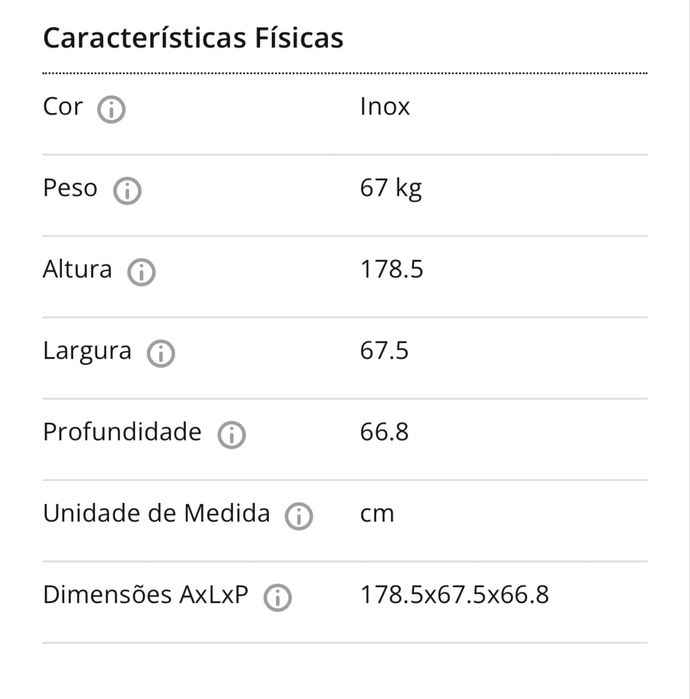690x699 pixels.
Task: Select the Inox color value
Action: click(385, 107)
